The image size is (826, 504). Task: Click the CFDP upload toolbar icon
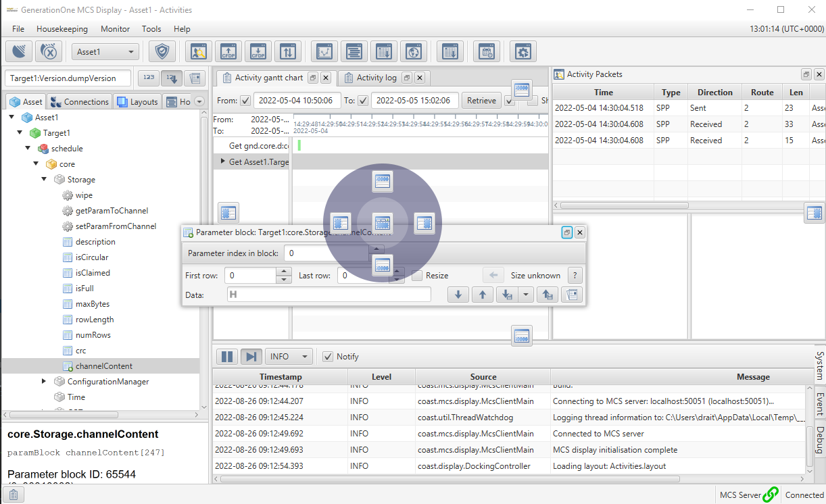click(228, 51)
